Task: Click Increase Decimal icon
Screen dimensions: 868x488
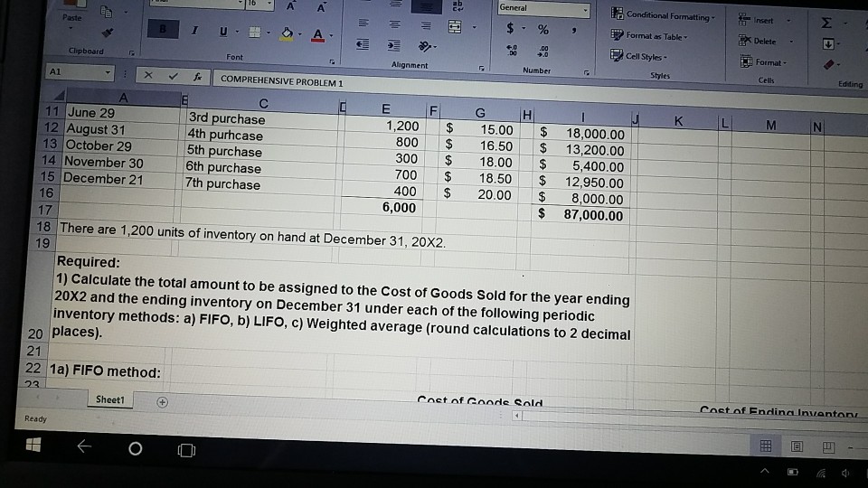Action: click(512, 51)
